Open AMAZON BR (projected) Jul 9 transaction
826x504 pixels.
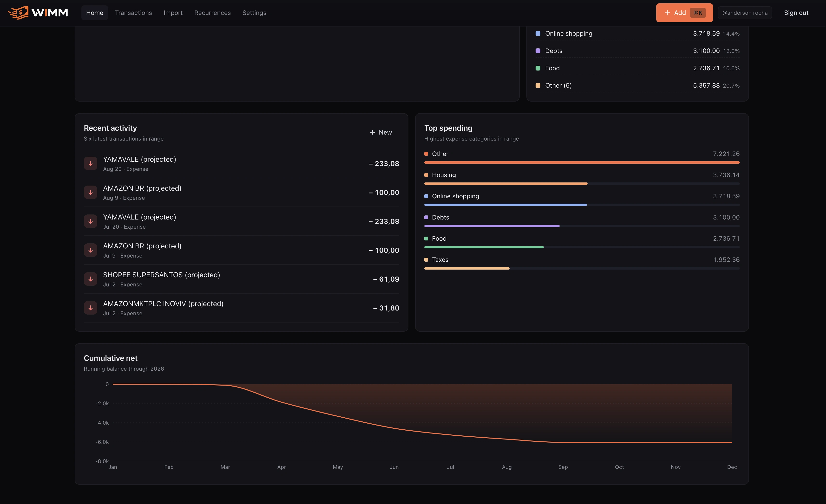(241, 250)
